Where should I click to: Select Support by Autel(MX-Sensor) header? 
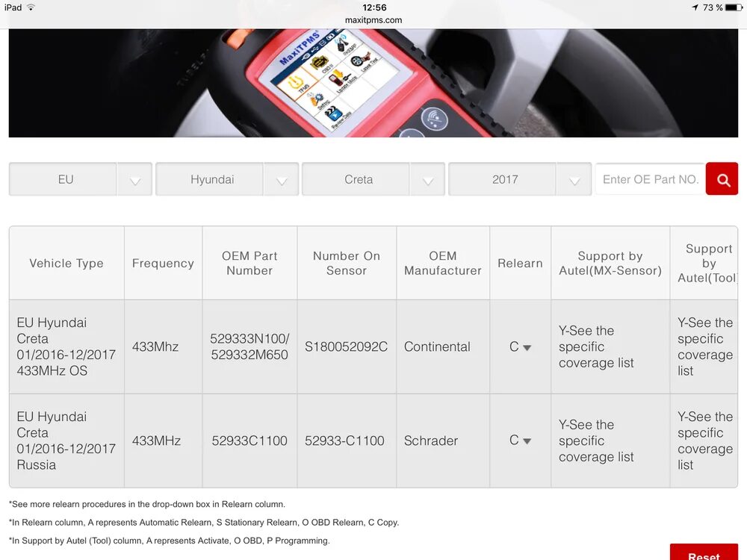tap(610, 264)
